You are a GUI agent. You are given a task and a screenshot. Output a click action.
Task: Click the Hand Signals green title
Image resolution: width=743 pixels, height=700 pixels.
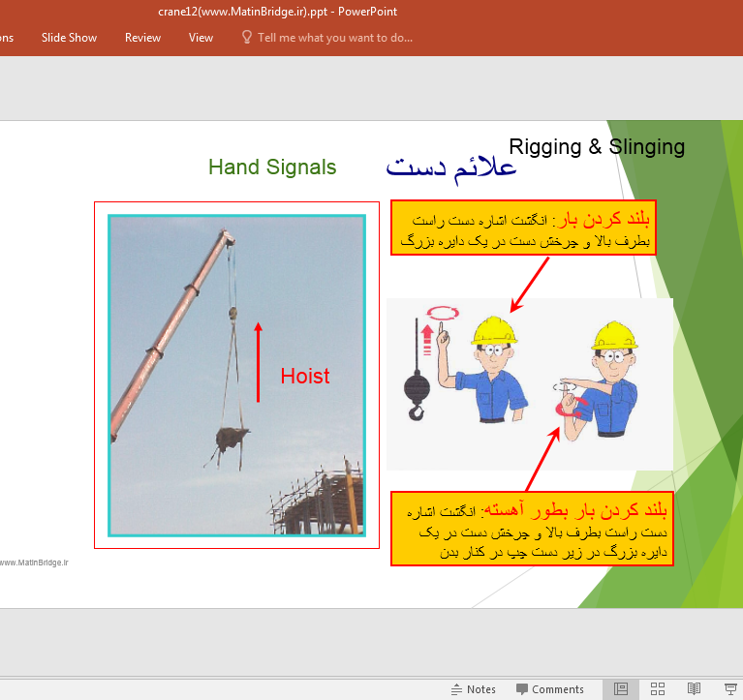(x=272, y=167)
